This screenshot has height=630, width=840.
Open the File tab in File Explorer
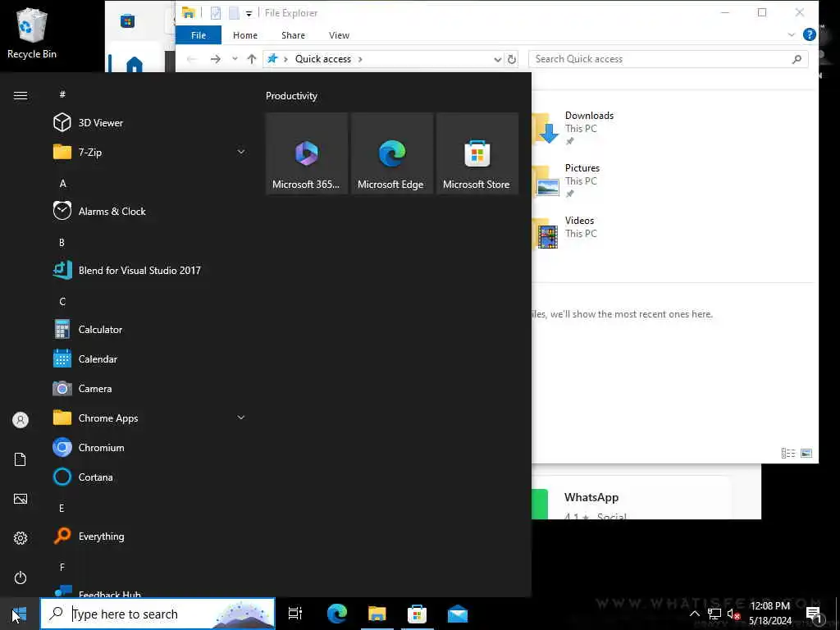click(199, 35)
